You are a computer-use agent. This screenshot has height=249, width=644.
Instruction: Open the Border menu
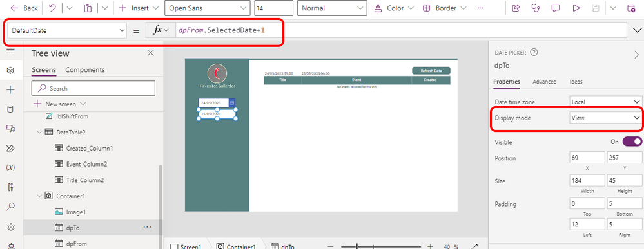[445, 8]
